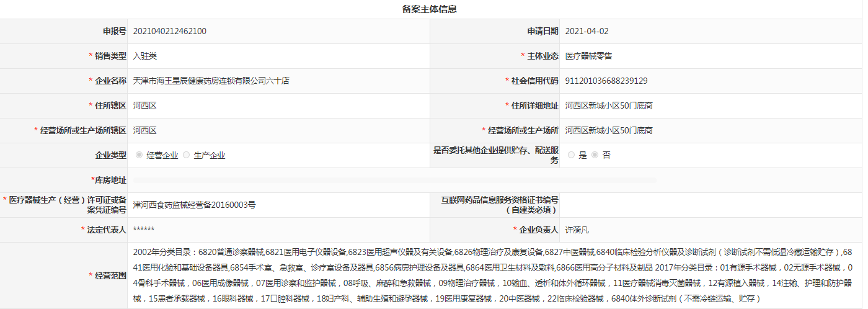Click the 住所辖区 value 河西区
868x309 pixels.
pyautogui.click(x=144, y=105)
